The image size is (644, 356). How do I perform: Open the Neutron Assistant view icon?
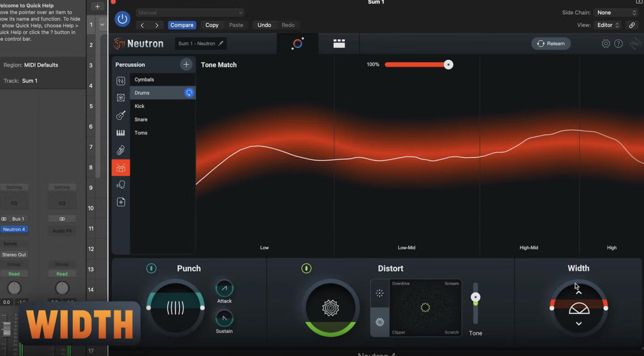298,43
